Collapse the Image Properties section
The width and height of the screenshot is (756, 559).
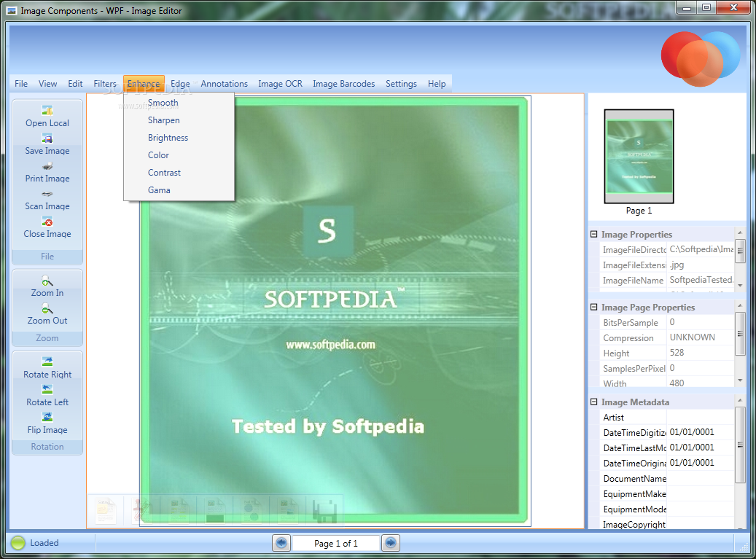594,234
